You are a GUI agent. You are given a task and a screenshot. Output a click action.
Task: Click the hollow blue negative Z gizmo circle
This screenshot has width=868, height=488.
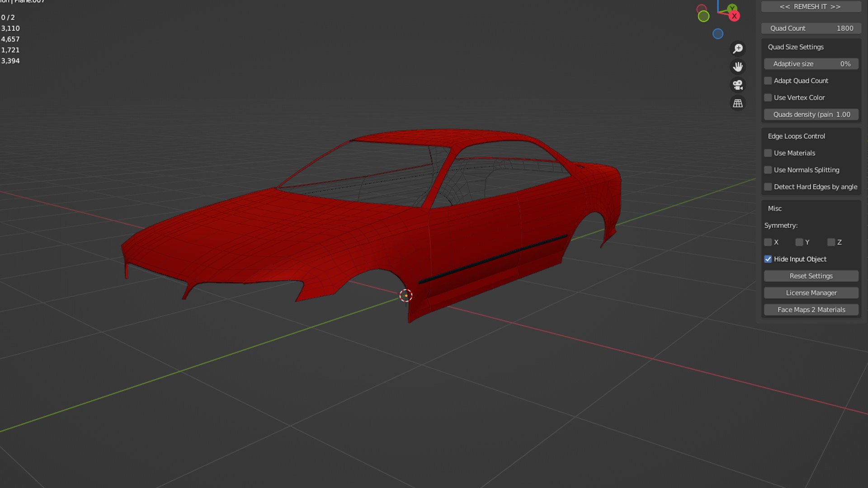point(718,34)
